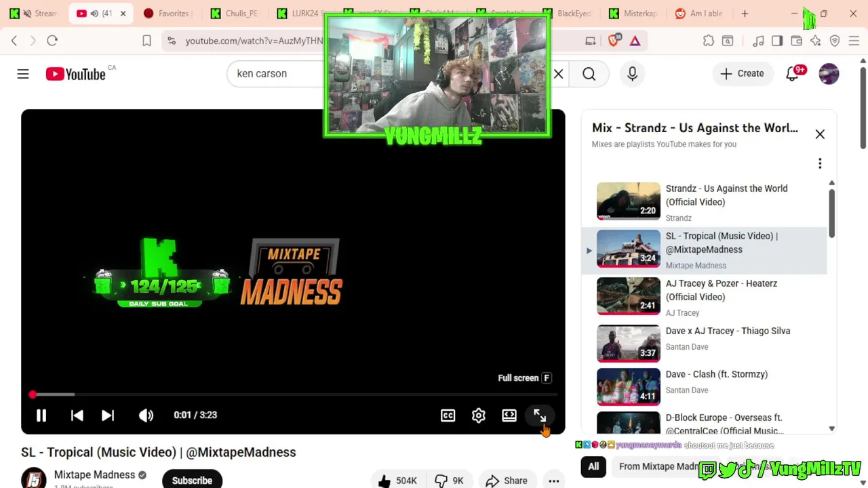Enter full screen mode
Image resolution: width=868 pixels, height=488 pixels.
pos(540,415)
